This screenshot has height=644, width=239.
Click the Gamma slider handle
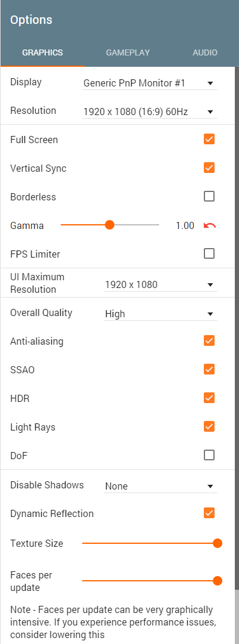click(x=109, y=225)
